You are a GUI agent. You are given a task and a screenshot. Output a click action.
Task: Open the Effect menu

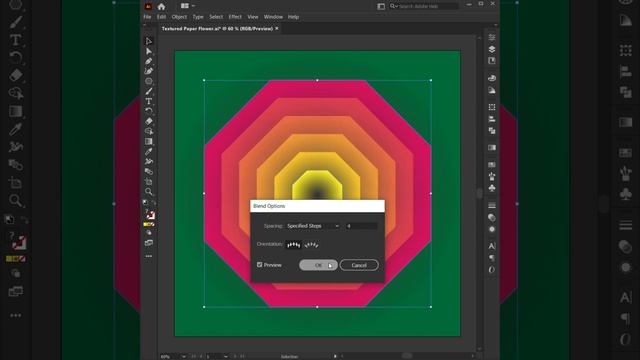tap(235, 17)
